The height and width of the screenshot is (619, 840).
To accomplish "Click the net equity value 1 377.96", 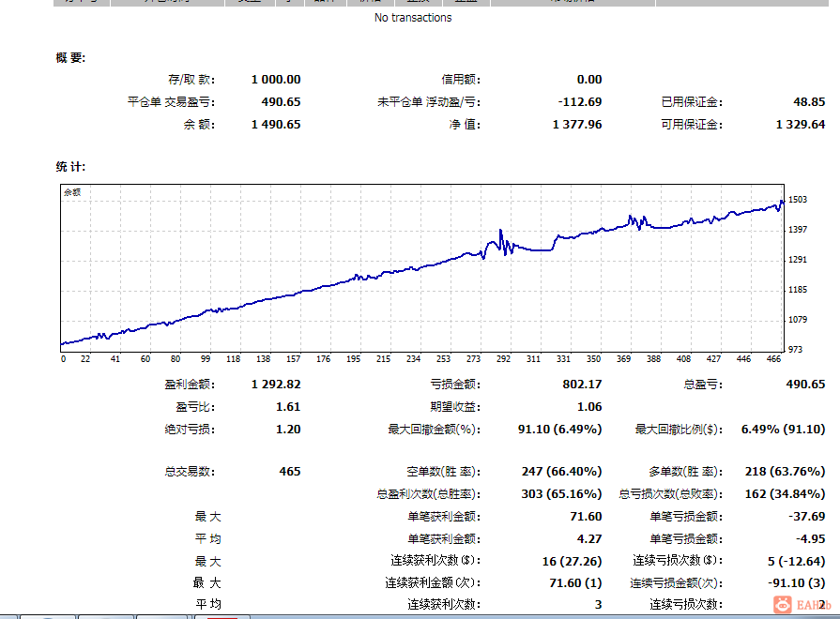I will coord(577,124).
